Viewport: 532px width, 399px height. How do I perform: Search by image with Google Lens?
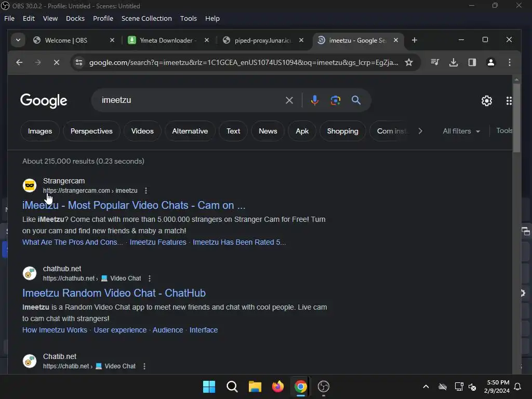(x=335, y=100)
